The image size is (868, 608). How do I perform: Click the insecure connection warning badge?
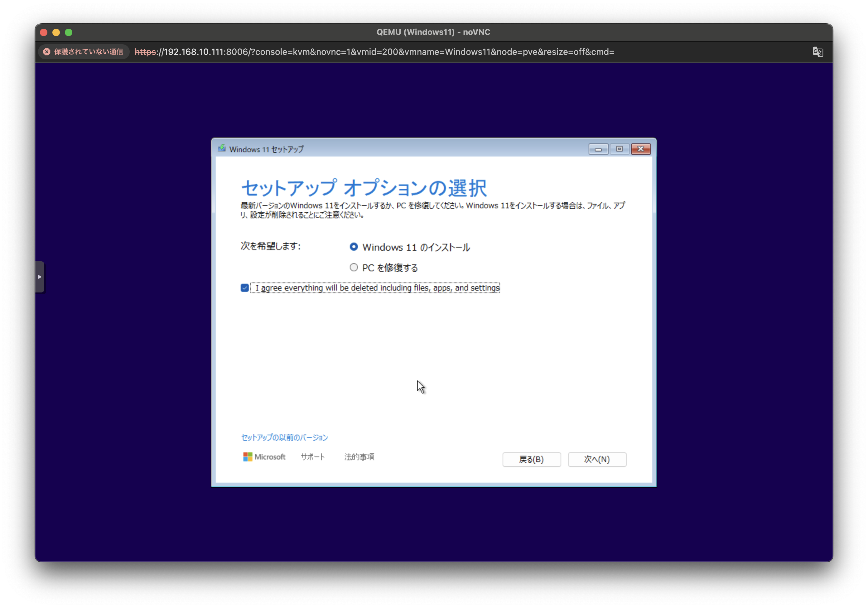[84, 52]
